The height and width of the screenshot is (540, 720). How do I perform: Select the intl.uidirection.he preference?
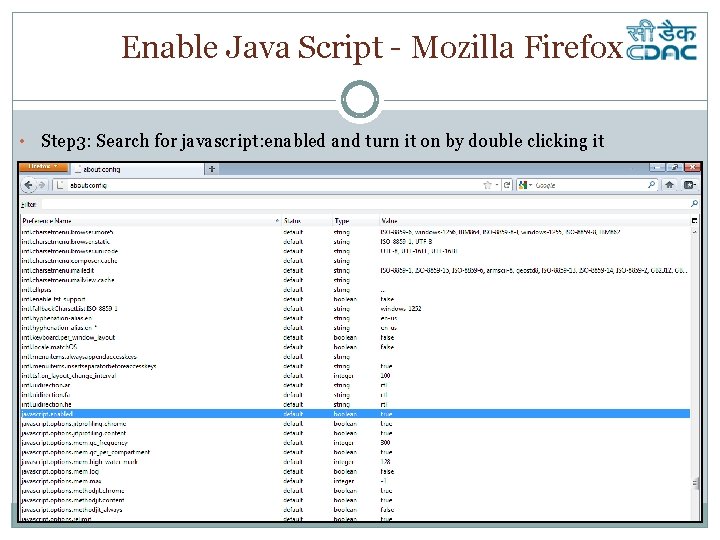355,405
